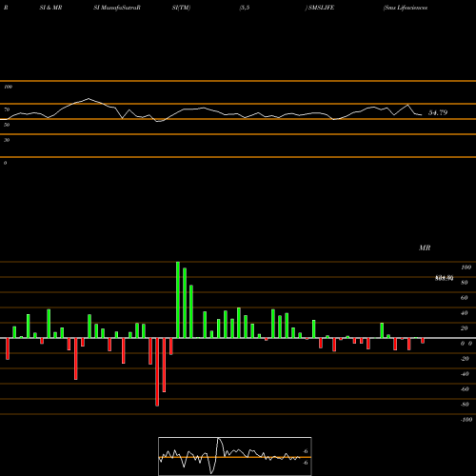The image size is (476, 476).
Task: Click the 'SI & MR' header text
Action: [x=50, y=8]
